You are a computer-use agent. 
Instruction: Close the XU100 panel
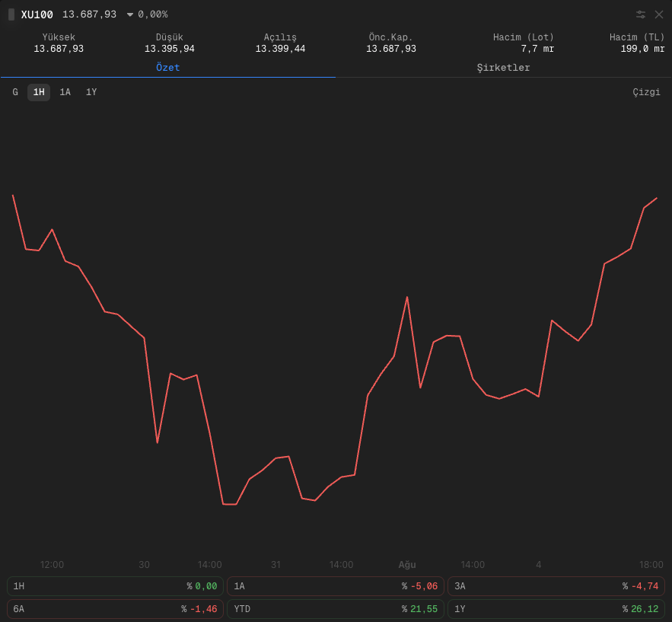click(x=659, y=14)
